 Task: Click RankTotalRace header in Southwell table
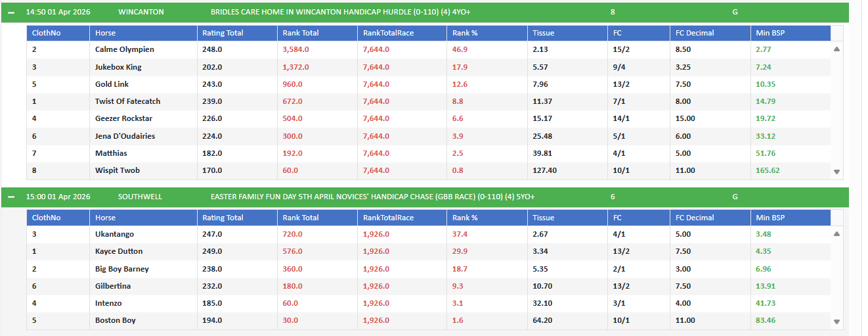pyautogui.click(x=388, y=218)
